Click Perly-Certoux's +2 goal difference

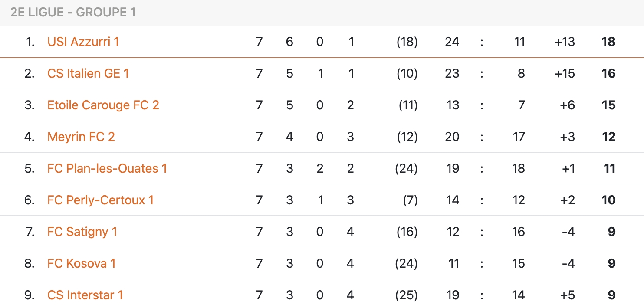tap(567, 200)
